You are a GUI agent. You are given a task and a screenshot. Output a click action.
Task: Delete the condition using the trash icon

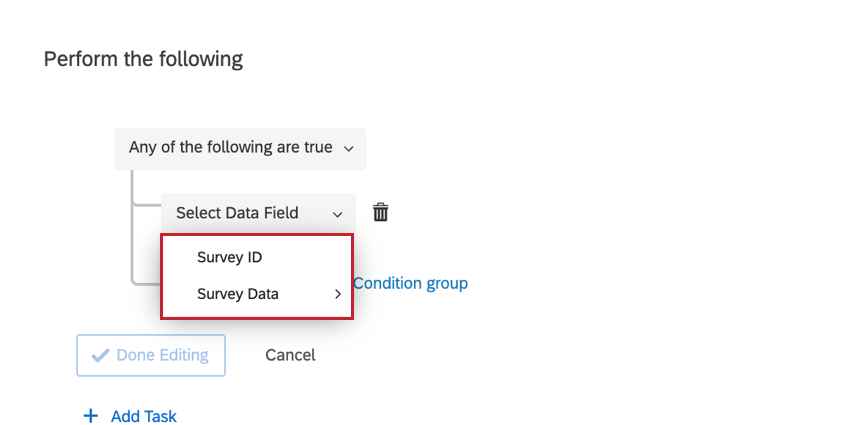click(x=381, y=212)
